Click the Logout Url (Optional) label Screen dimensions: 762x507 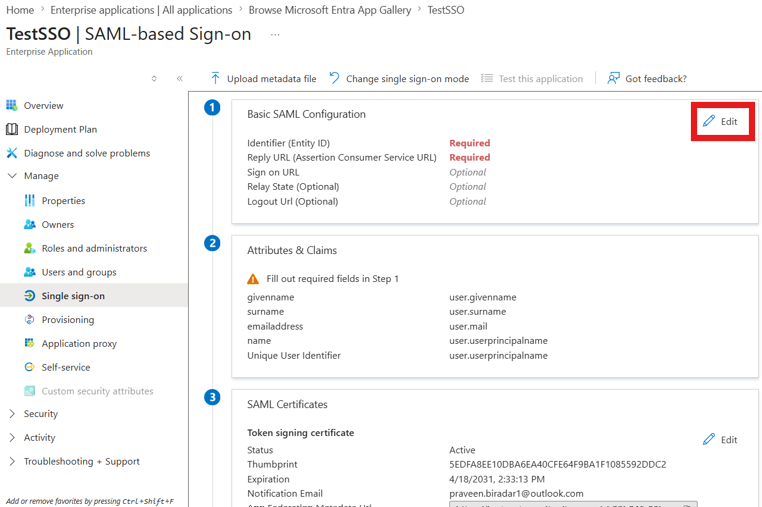293,201
